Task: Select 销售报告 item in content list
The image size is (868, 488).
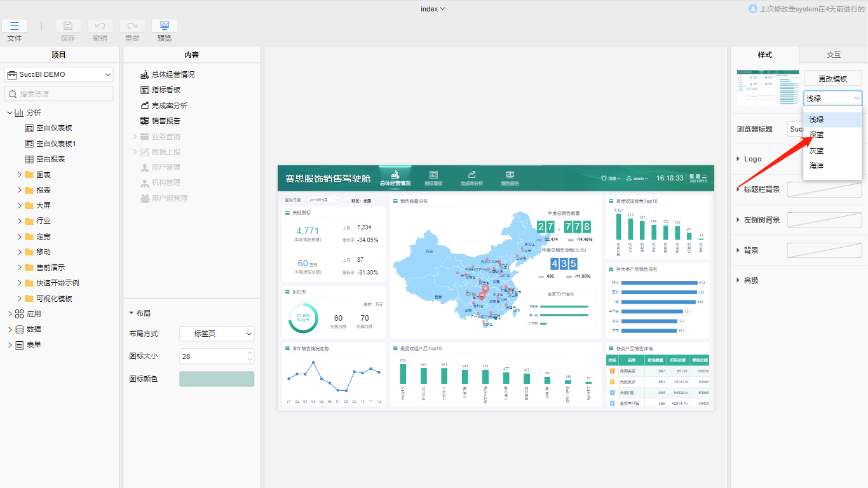Action: coord(166,121)
